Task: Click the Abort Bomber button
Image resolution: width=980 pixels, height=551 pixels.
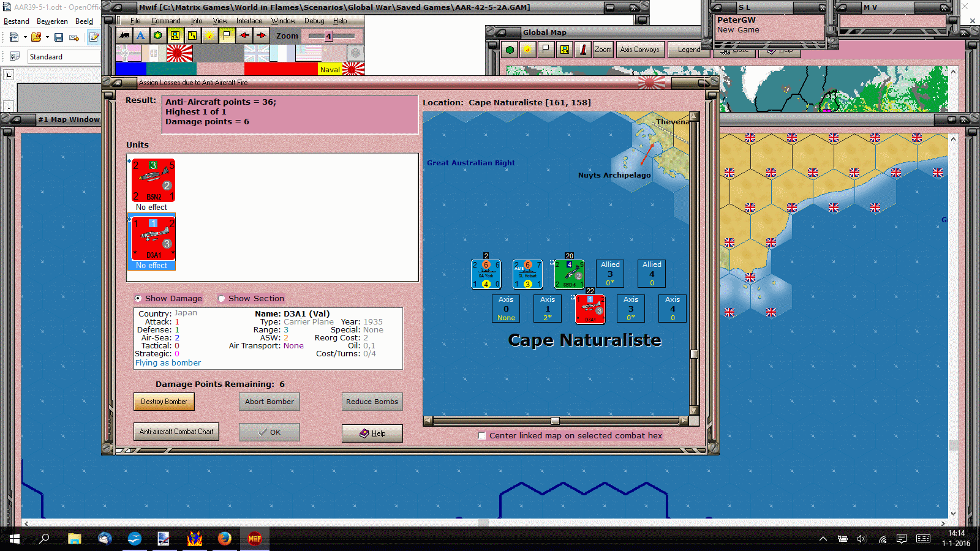Action: (x=269, y=402)
